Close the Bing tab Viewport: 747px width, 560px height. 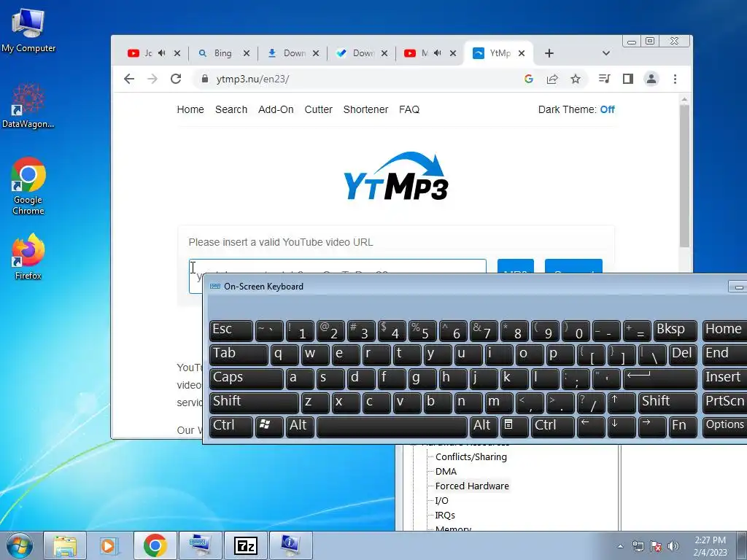[x=247, y=53]
